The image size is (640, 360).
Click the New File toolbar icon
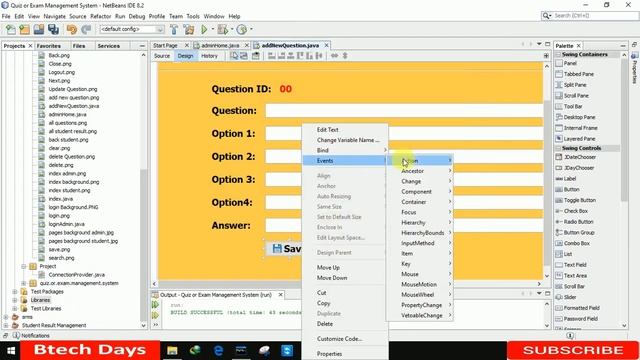(11, 29)
